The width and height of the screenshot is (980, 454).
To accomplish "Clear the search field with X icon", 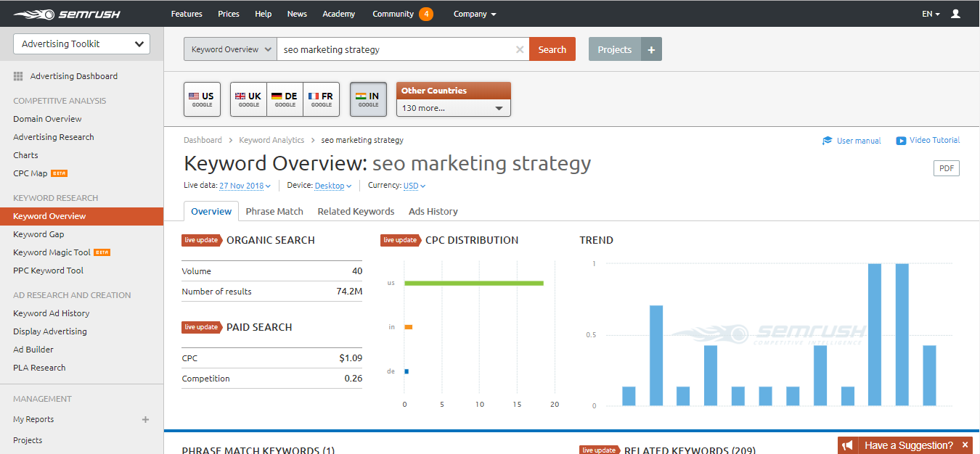I will (x=519, y=50).
